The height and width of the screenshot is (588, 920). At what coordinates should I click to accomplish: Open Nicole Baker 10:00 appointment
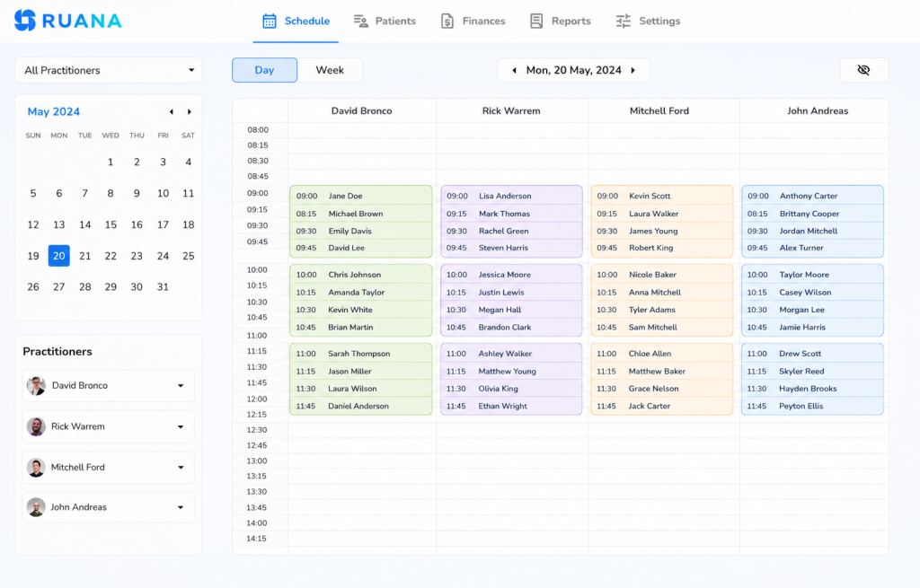coord(662,275)
